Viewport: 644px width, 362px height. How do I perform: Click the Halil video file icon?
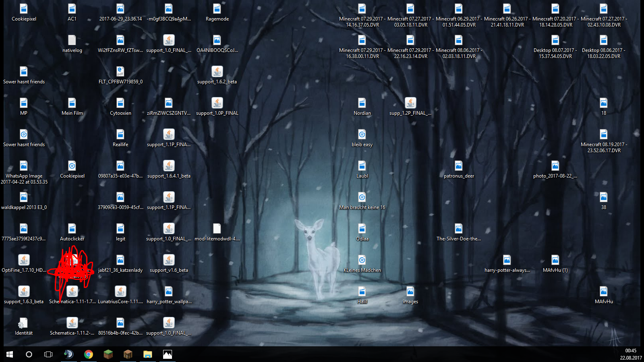coord(362,292)
